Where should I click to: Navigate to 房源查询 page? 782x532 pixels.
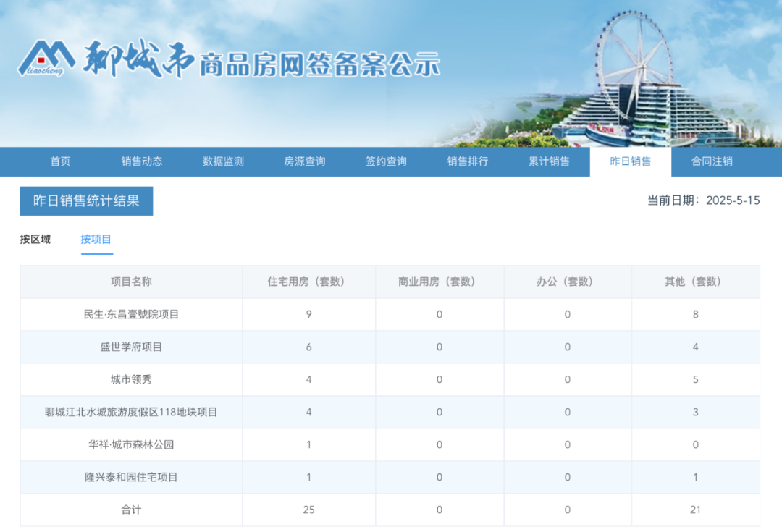tap(303, 161)
